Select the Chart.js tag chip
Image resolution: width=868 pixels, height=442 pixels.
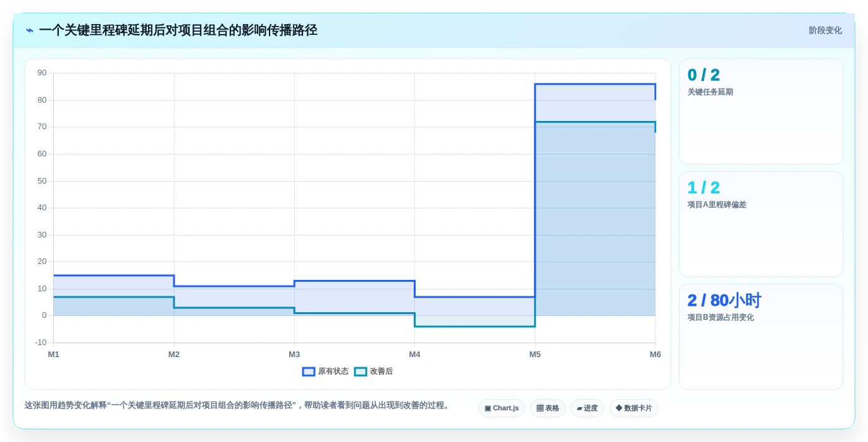(502, 408)
